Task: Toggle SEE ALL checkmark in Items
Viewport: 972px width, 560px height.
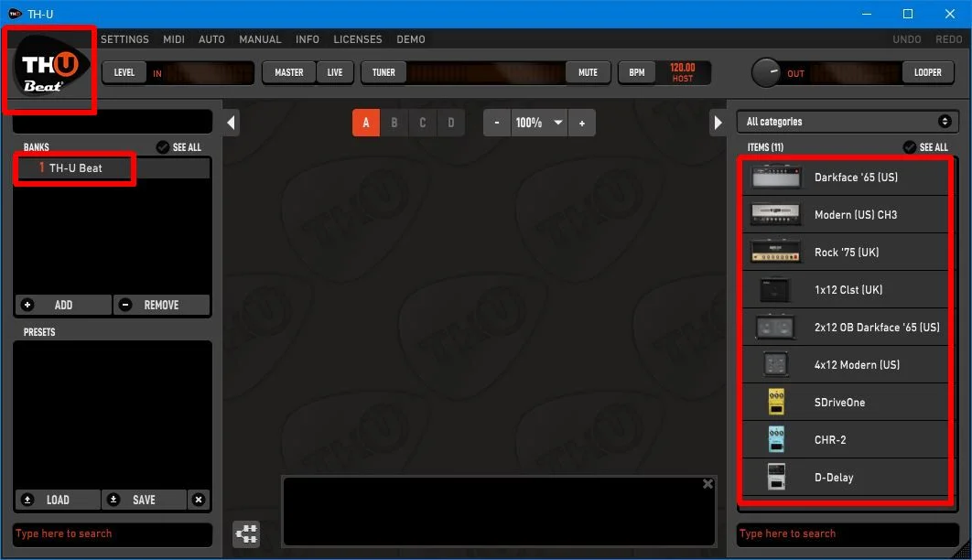Action: click(x=910, y=147)
